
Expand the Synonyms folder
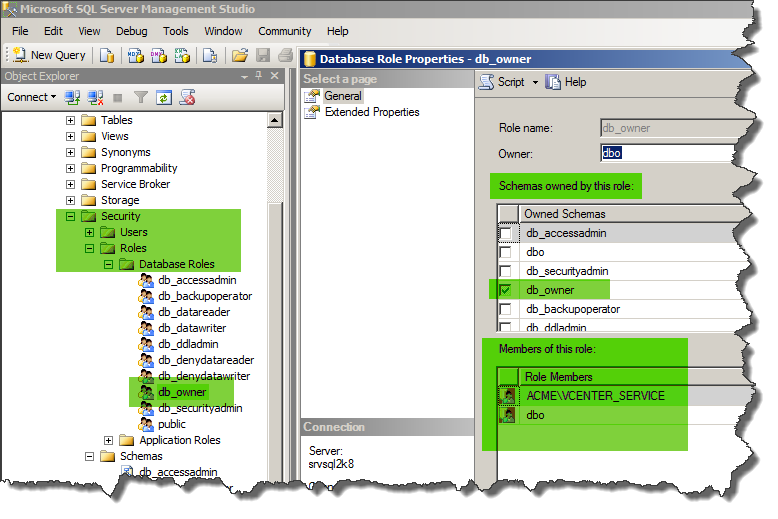click(x=70, y=152)
